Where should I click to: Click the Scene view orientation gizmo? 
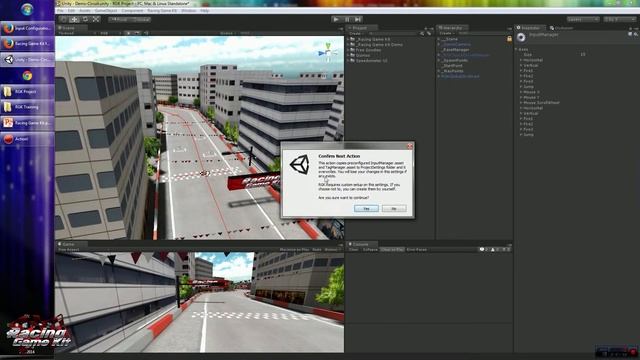pyautogui.click(x=328, y=52)
